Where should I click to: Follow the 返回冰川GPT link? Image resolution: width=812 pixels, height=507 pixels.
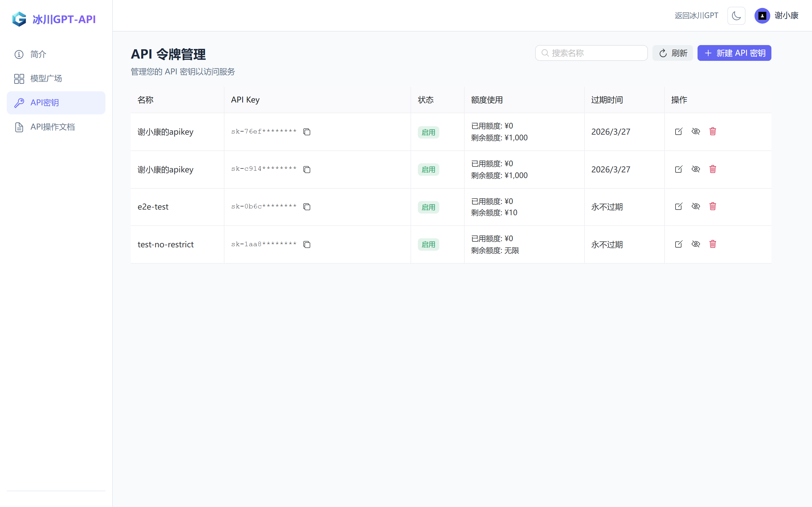click(696, 15)
